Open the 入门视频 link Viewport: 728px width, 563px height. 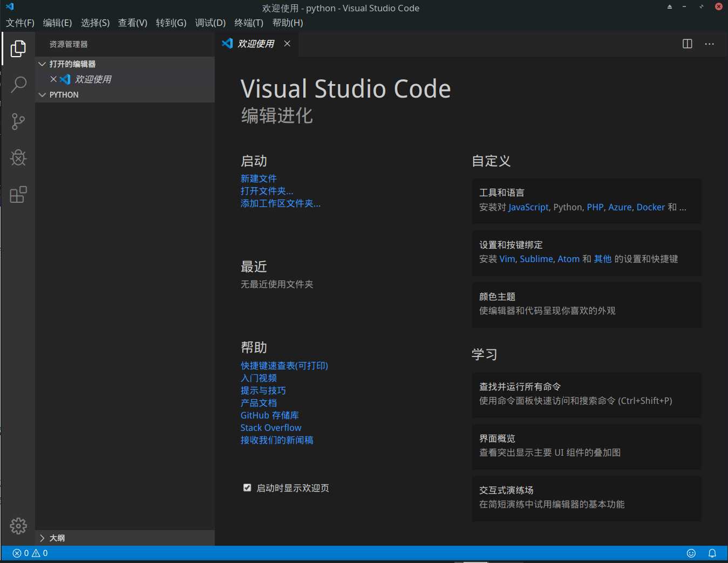pyautogui.click(x=258, y=378)
